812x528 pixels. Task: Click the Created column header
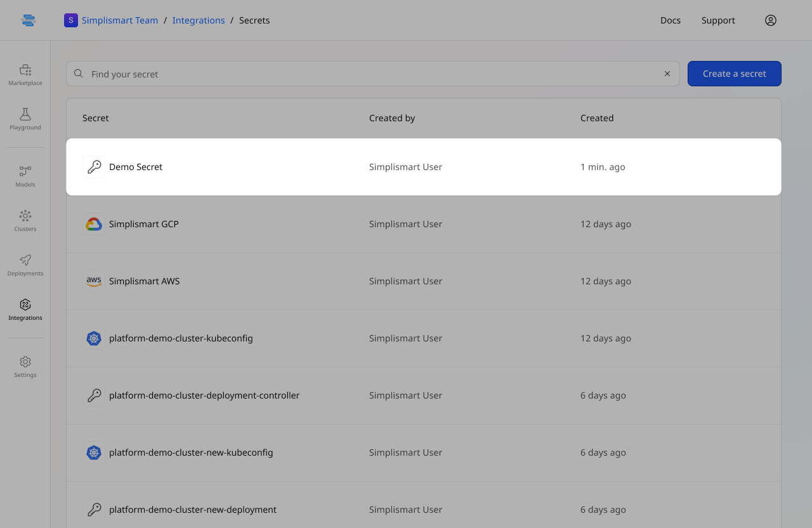597,118
